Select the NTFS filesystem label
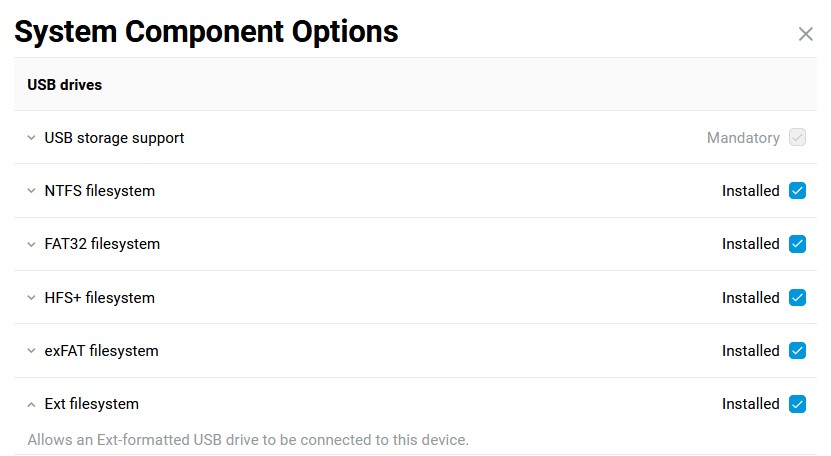Viewport: 831px width, 456px height. point(99,191)
